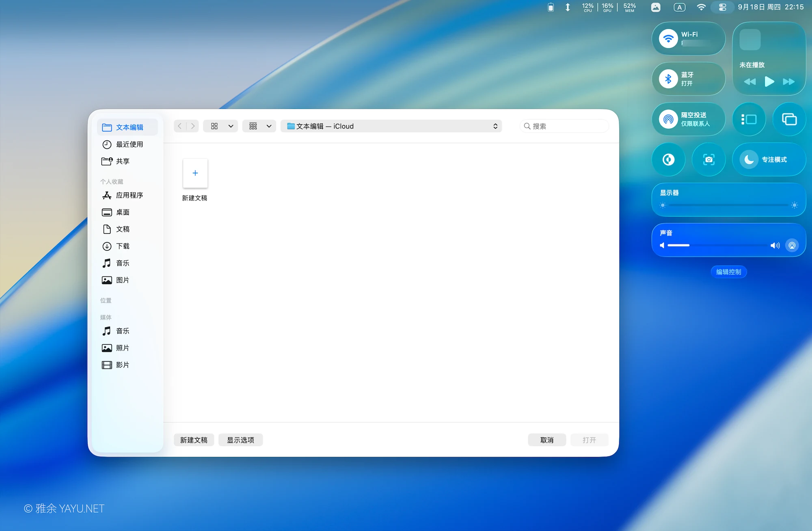Click the 显示选项 button

tap(241, 440)
